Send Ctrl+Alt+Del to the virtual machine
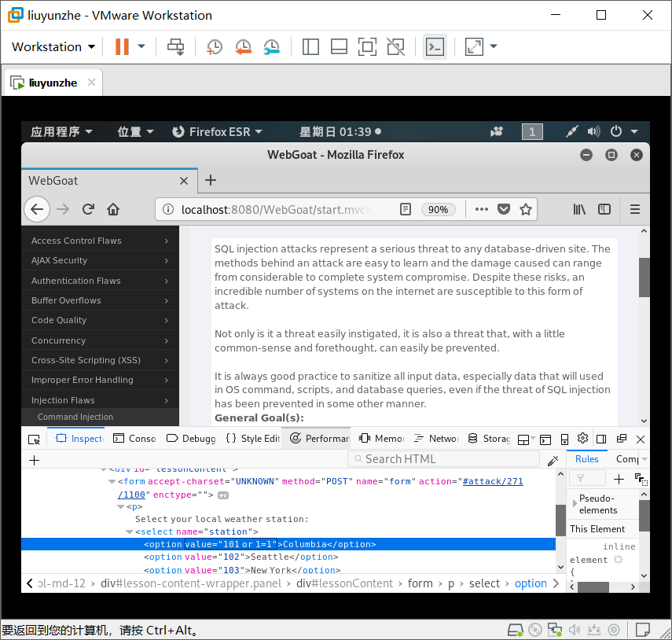The image size is (672, 640). click(x=176, y=46)
